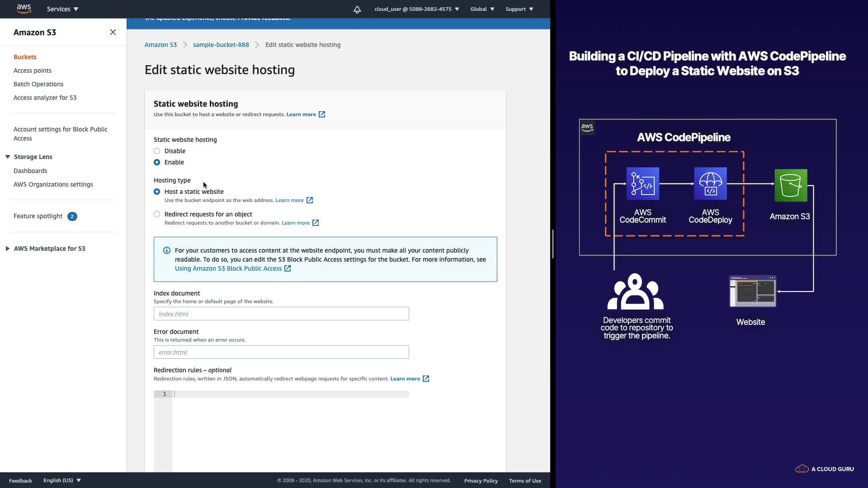This screenshot has height=488, width=868.
Task: Close the Amazon S3 sidebar panel
Action: 113,32
